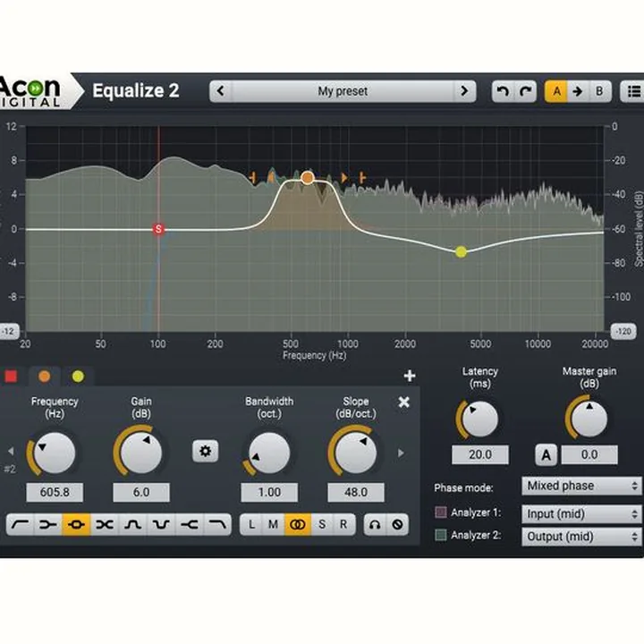This screenshot has height=644, width=644.
Task: Select the low cut filter type
Action: (20, 524)
